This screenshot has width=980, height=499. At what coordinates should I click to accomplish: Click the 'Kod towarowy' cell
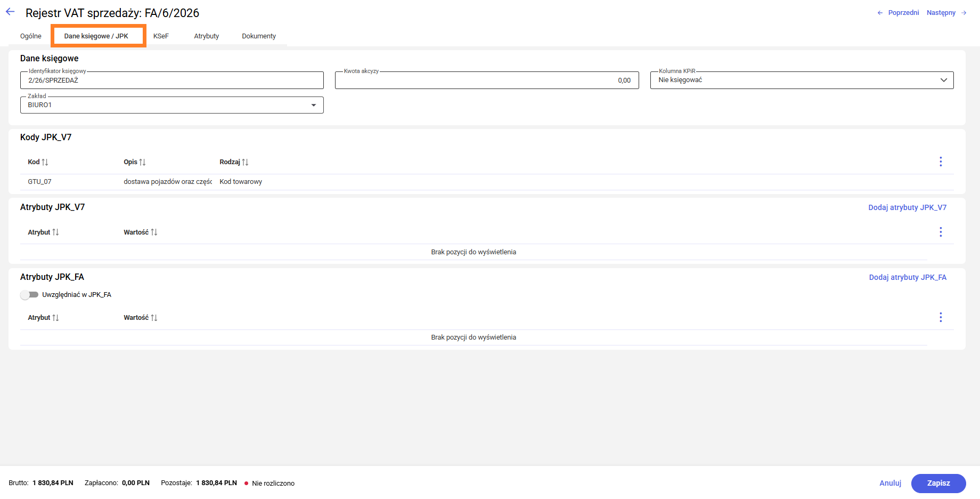[x=241, y=182]
